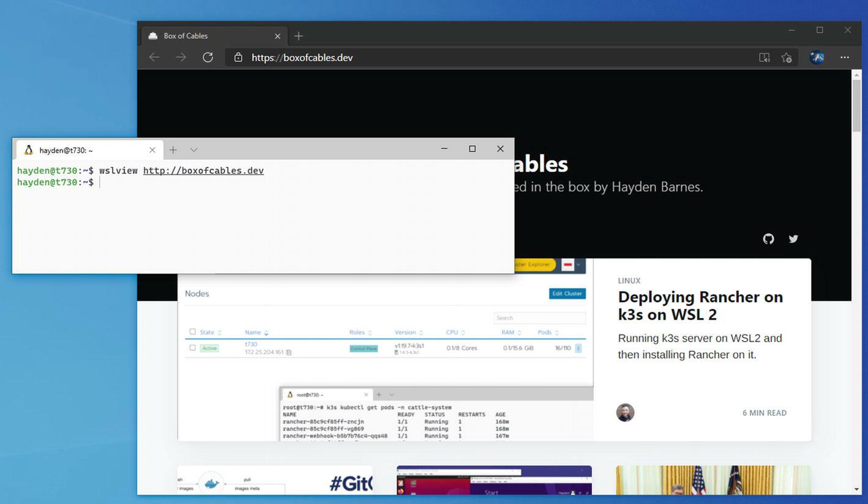Viewport: 868px width, 504px height.
Task: Open the #Git article thumbnail
Action: [x=275, y=480]
